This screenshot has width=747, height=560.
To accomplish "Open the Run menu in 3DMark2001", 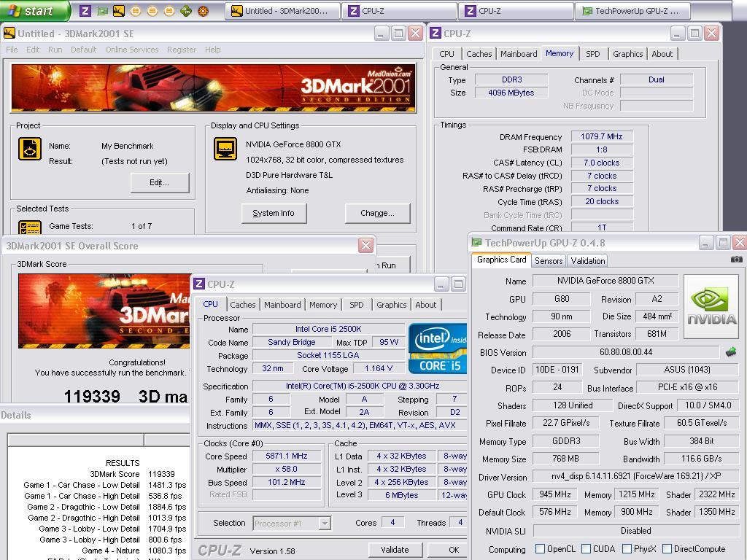I will [55, 50].
